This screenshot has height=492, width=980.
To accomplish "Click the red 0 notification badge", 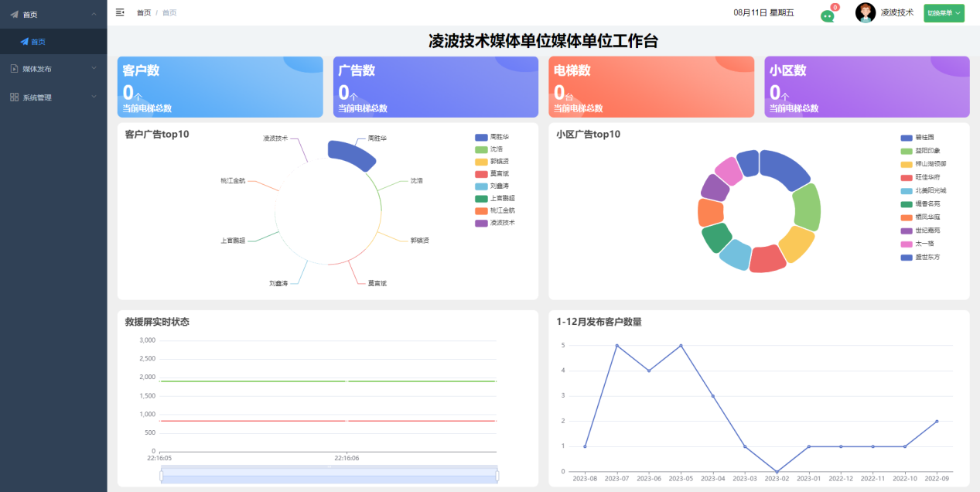I will pos(835,7).
